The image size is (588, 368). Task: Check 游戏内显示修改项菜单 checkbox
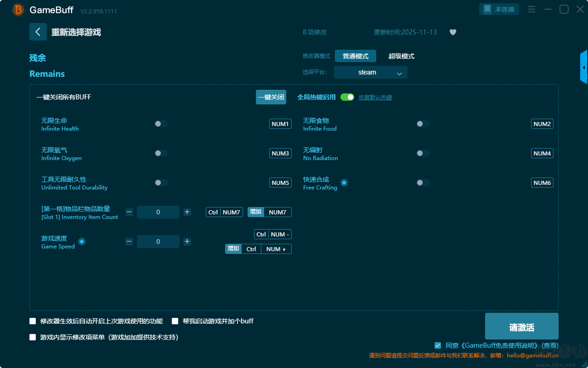(33, 337)
